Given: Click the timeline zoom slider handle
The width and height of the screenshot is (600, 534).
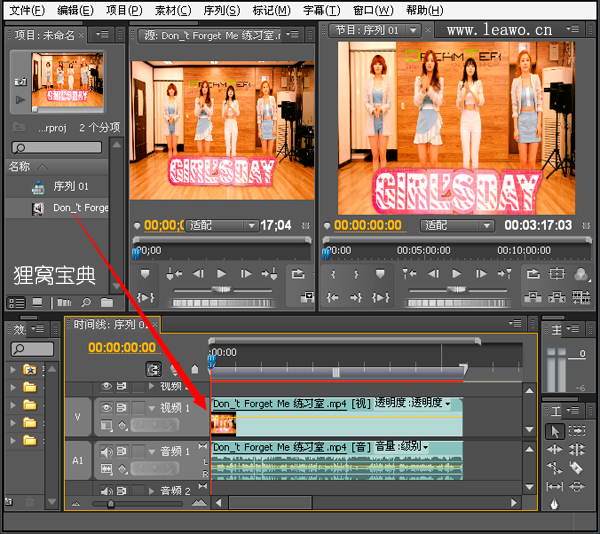Looking at the screenshot, I should click(111, 503).
